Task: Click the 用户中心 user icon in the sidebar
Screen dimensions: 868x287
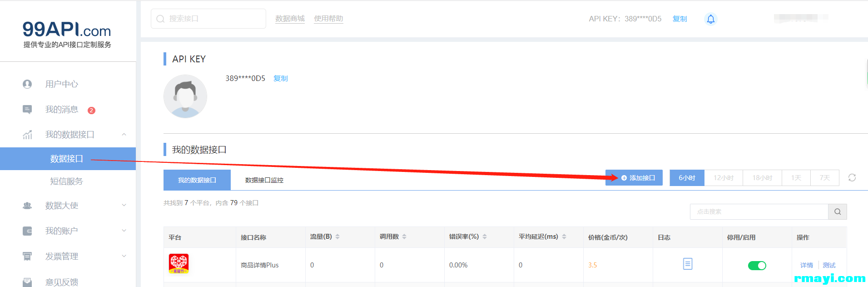Action: (27, 84)
